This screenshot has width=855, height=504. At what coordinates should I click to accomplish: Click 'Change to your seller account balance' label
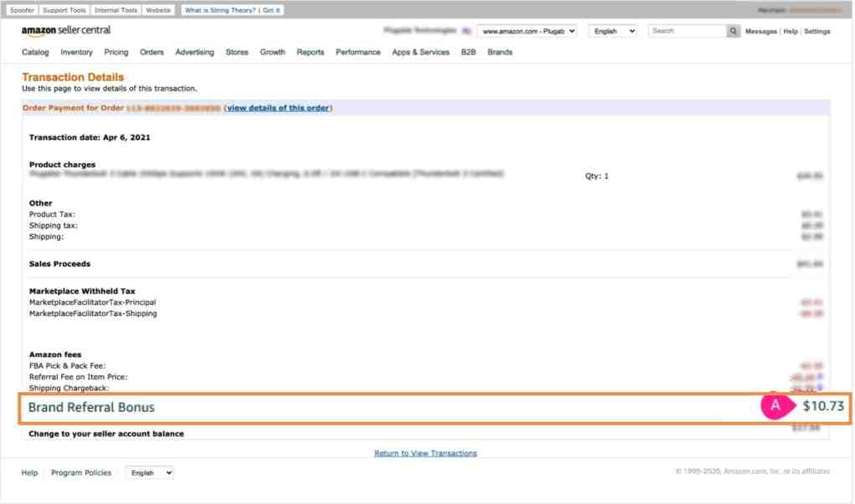click(x=106, y=434)
